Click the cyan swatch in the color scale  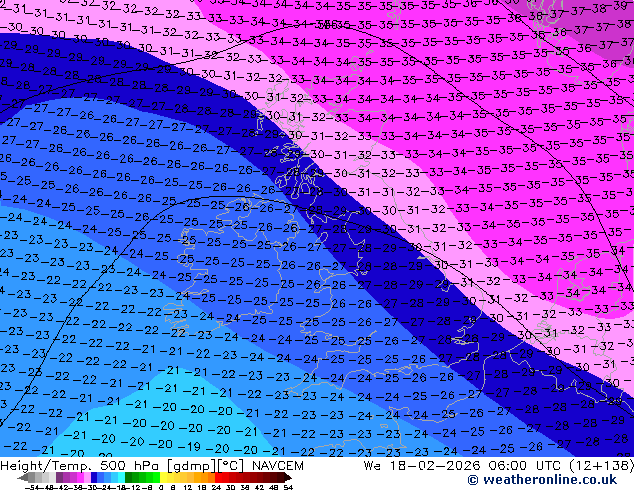click(x=122, y=477)
